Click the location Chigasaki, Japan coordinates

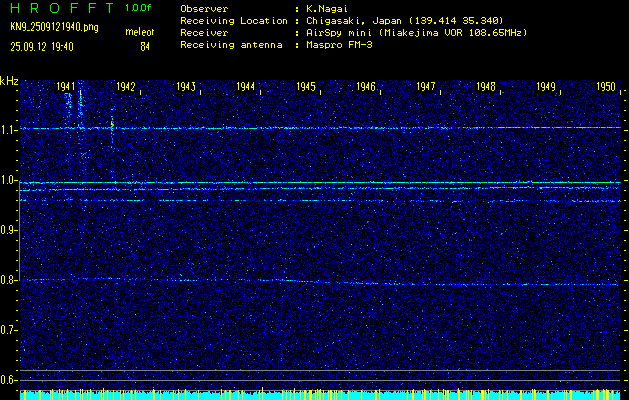[x=405, y=21]
